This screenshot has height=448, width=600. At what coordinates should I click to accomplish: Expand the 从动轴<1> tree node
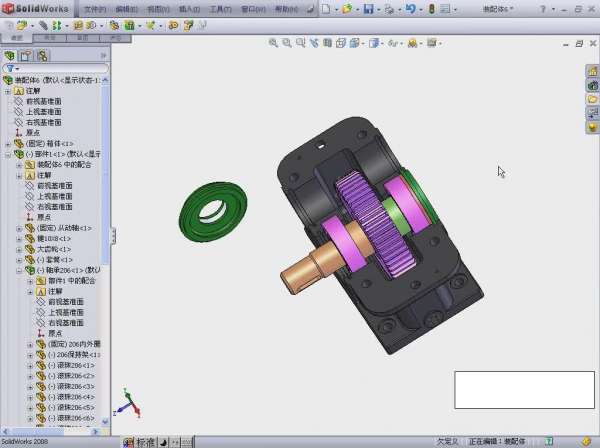coord(19,228)
